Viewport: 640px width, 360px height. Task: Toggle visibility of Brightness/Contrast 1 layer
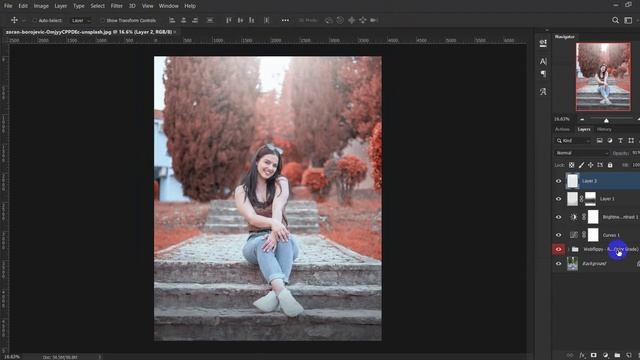pyautogui.click(x=558, y=217)
